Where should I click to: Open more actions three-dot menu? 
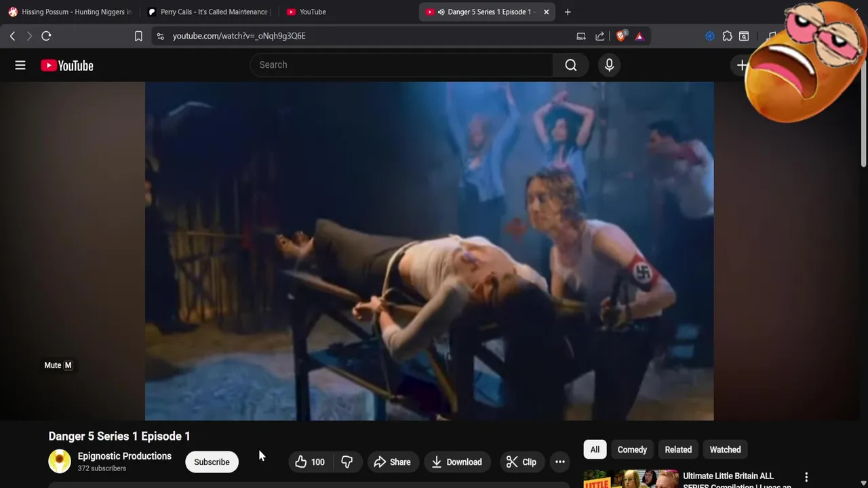click(560, 462)
